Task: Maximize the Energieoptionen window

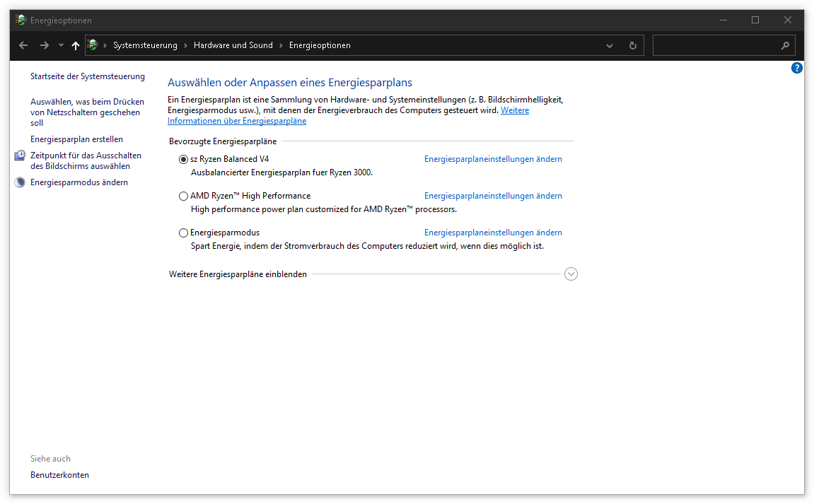Action: pos(755,20)
